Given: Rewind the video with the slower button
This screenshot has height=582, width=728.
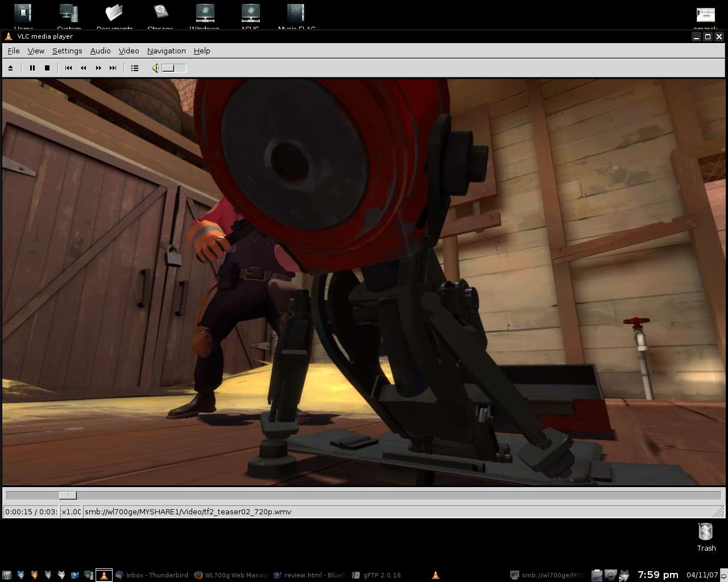Looking at the screenshot, I should click(x=84, y=68).
